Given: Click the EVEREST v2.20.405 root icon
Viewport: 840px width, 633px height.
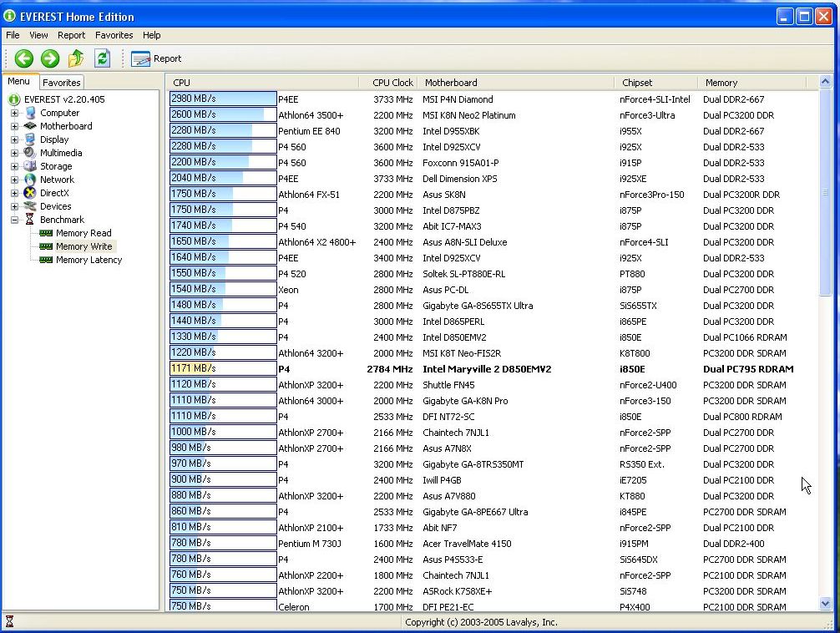Looking at the screenshot, I should click(x=14, y=99).
